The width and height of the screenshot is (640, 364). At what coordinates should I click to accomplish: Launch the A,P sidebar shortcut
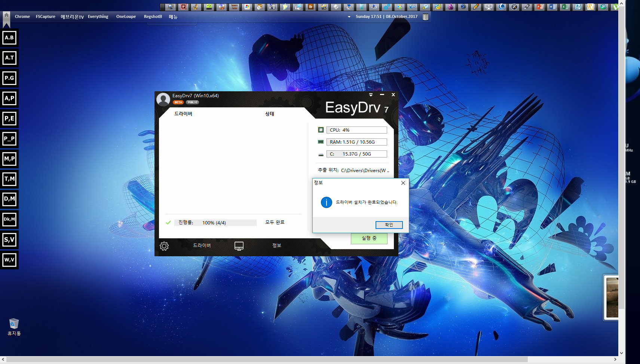tap(9, 98)
